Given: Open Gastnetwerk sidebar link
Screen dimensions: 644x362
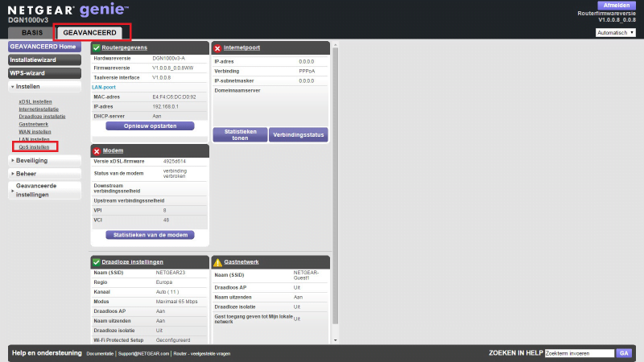Looking at the screenshot, I should click(x=33, y=125).
